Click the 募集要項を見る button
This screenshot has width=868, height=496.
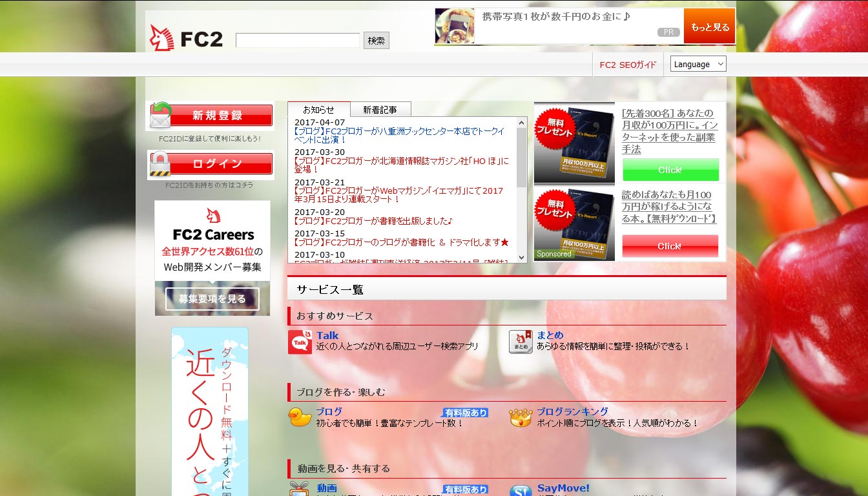point(212,299)
